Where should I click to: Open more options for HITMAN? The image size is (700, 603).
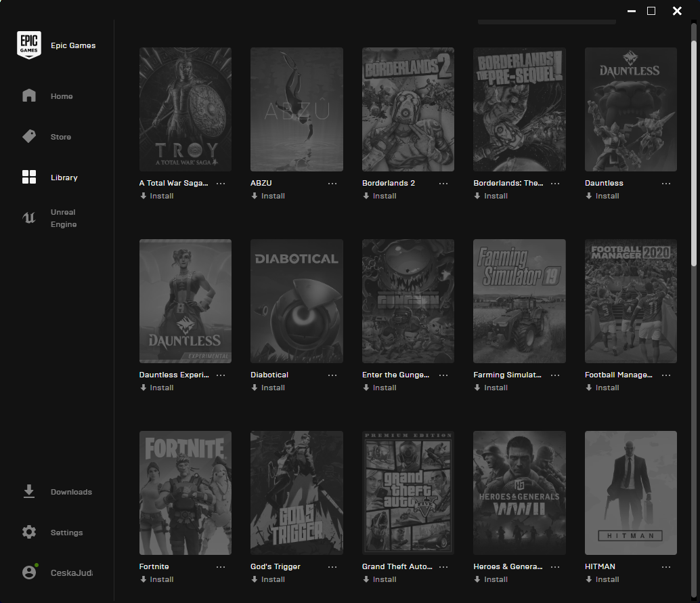666,567
